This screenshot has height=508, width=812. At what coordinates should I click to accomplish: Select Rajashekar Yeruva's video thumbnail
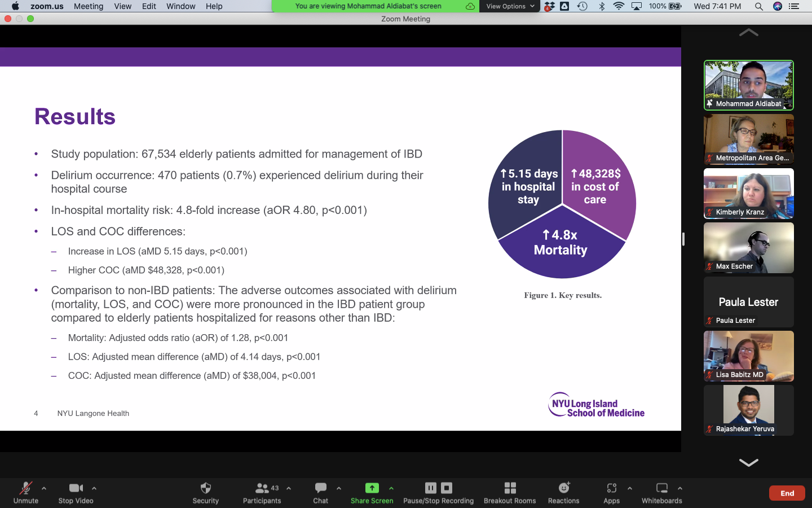pyautogui.click(x=749, y=410)
